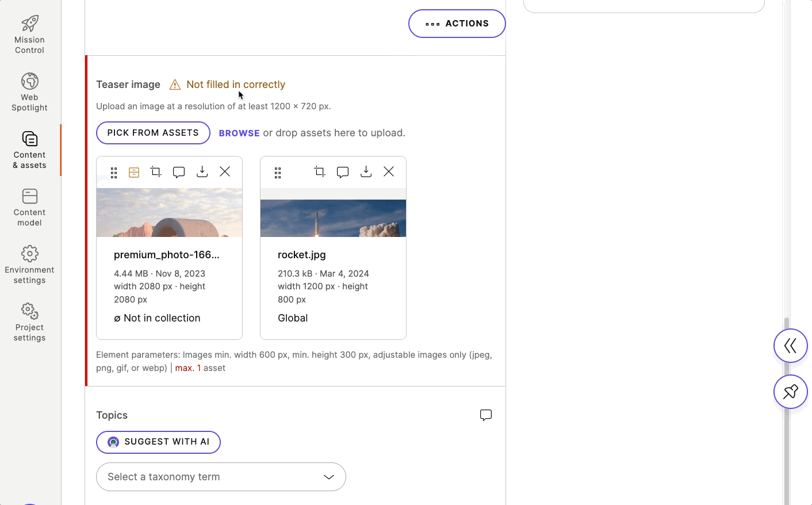Go to Mission Control in the sidebar

coord(29,33)
